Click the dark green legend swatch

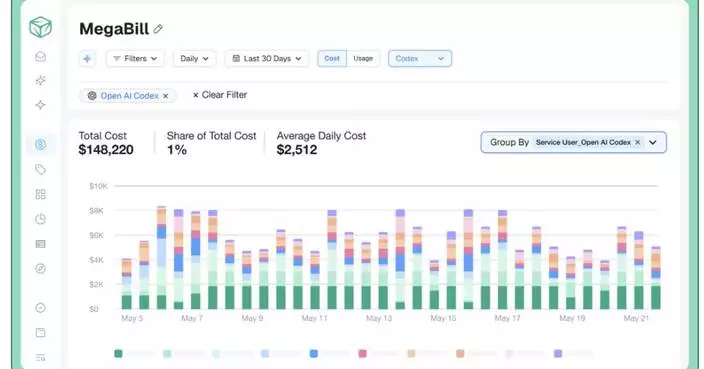pyautogui.click(x=118, y=354)
